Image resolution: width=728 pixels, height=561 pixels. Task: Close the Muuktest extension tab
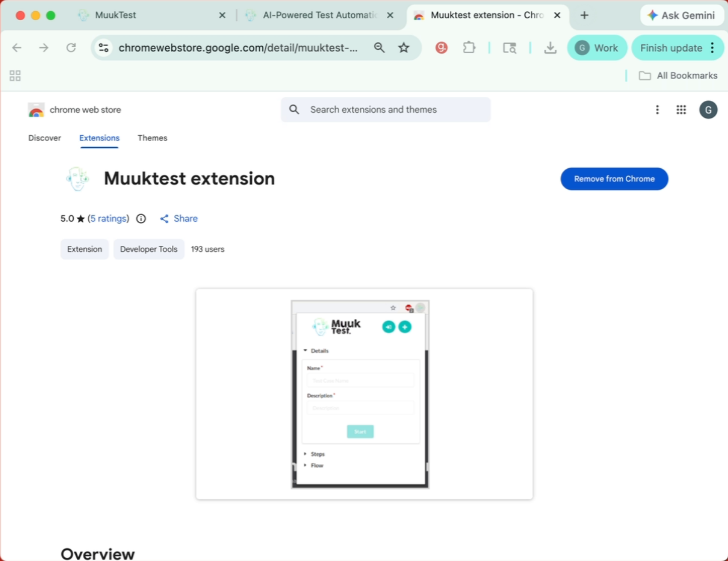click(557, 15)
